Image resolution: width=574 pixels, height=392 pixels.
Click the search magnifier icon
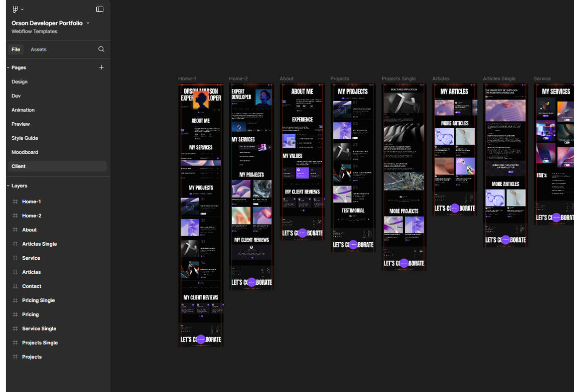[101, 49]
